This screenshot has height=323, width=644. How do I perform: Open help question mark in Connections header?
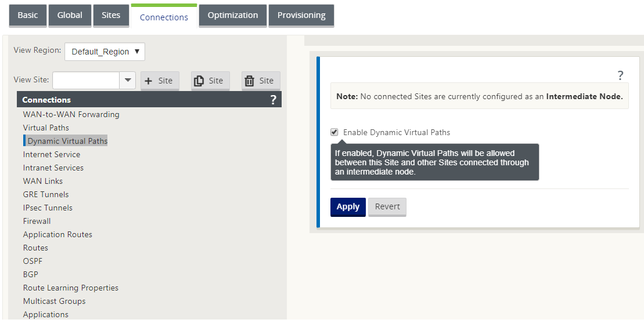point(273,100)
